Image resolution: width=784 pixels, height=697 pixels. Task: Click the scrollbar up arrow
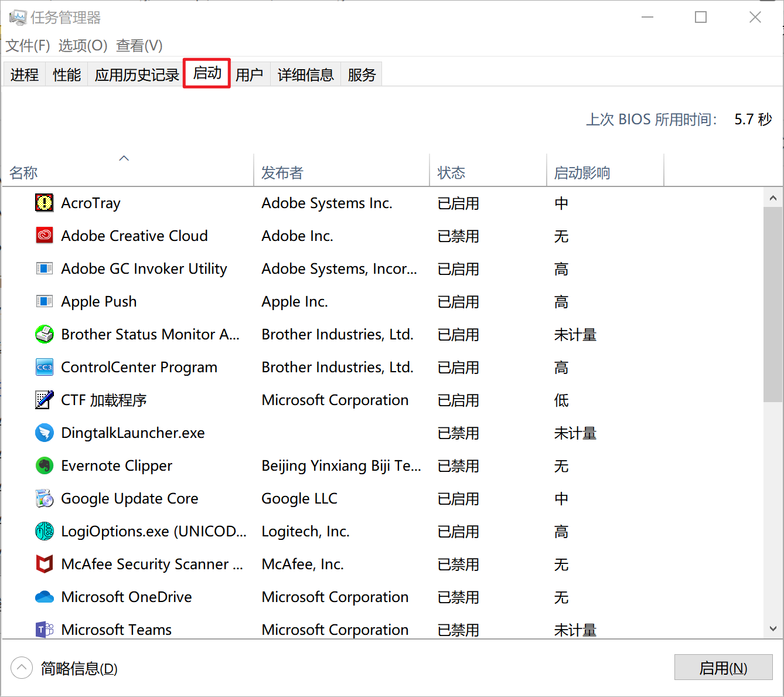tap(773, 198)
